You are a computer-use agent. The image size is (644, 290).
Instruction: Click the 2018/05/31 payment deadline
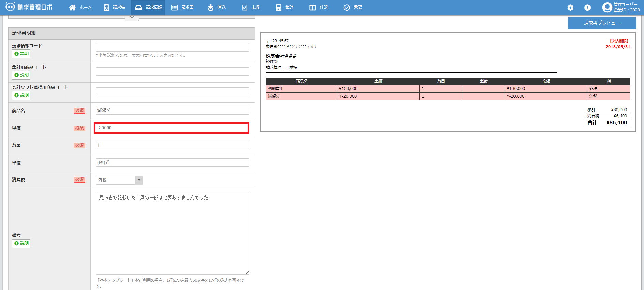click(618, 47)
